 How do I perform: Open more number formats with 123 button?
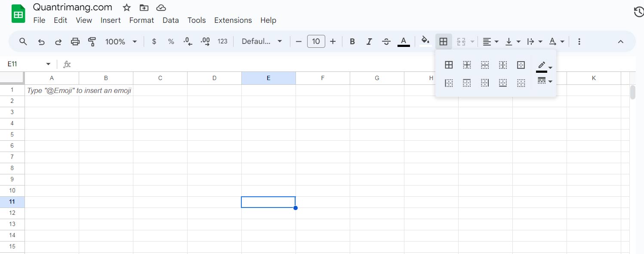222,41
